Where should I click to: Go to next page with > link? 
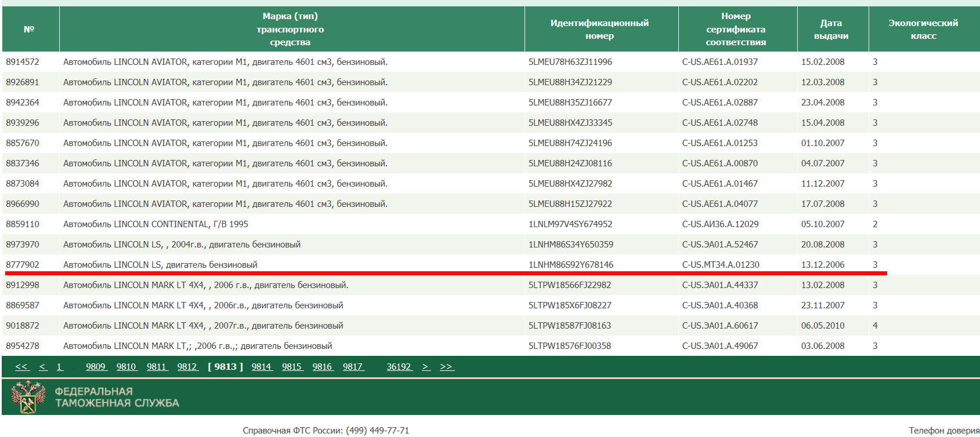(x=426, y=367)
